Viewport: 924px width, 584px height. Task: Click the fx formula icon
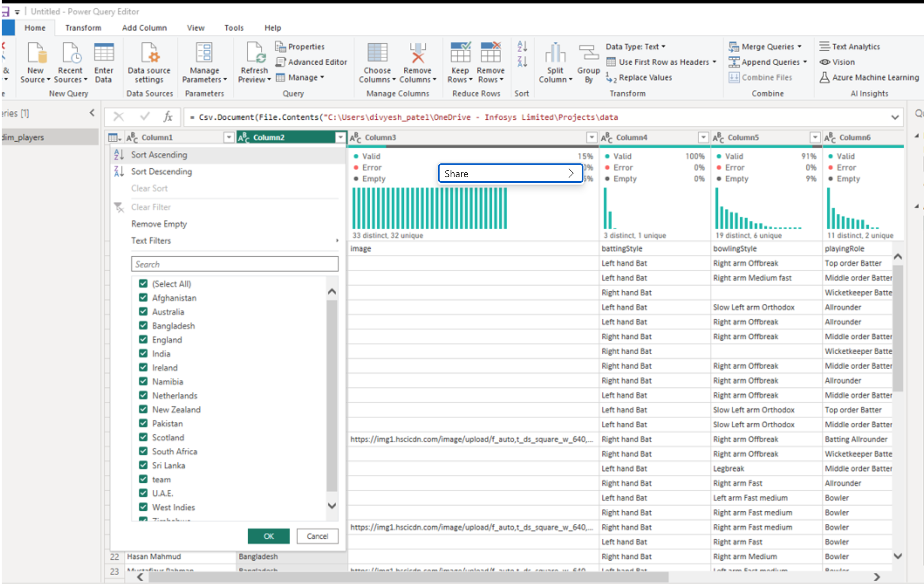coord(168,117)
